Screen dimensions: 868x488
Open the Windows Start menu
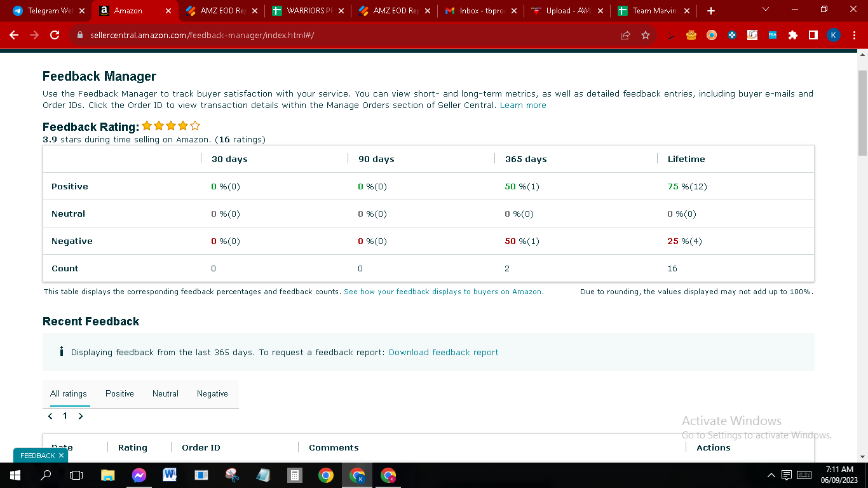tap(15, 475)
